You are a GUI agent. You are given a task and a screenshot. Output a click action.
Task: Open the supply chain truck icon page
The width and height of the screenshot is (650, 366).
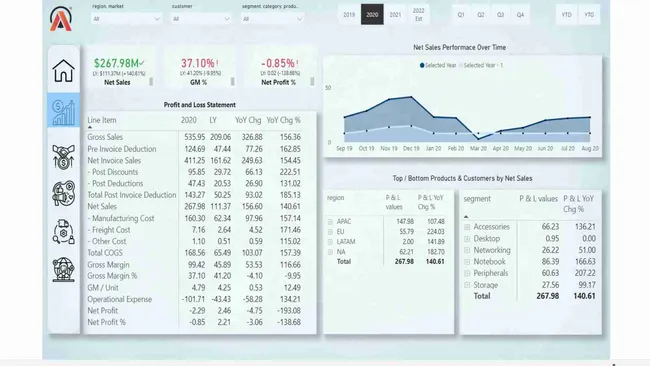(x=63, y=232)
